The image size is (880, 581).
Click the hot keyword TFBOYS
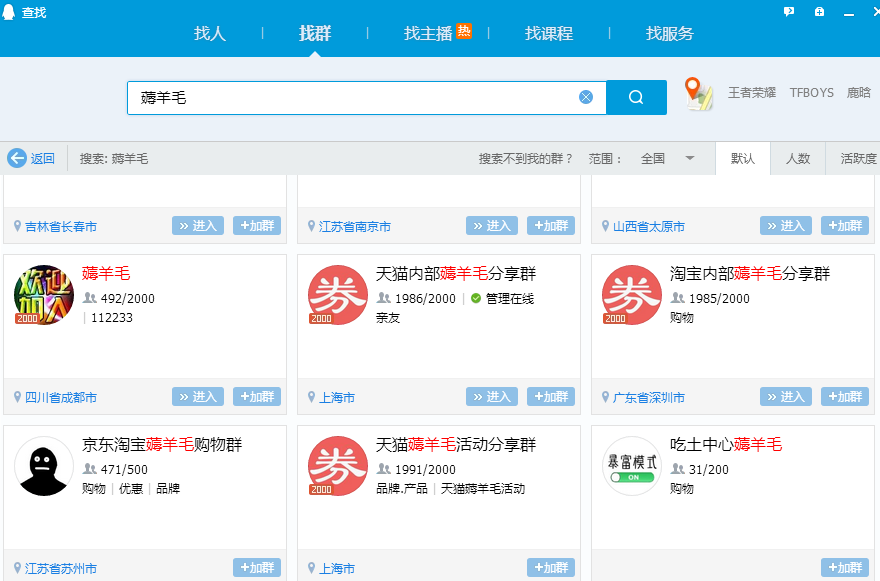pyautogui.click(x=812, y=93)
